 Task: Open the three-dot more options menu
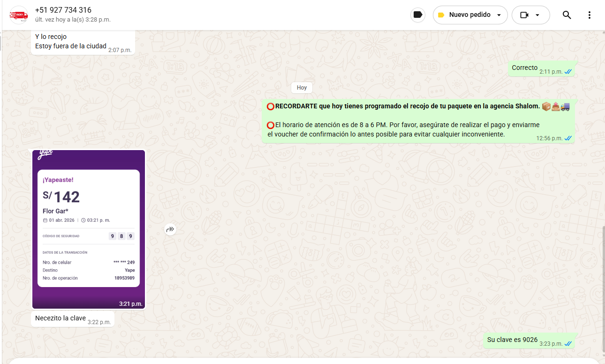pyautogui.click(x=590, y=15)
